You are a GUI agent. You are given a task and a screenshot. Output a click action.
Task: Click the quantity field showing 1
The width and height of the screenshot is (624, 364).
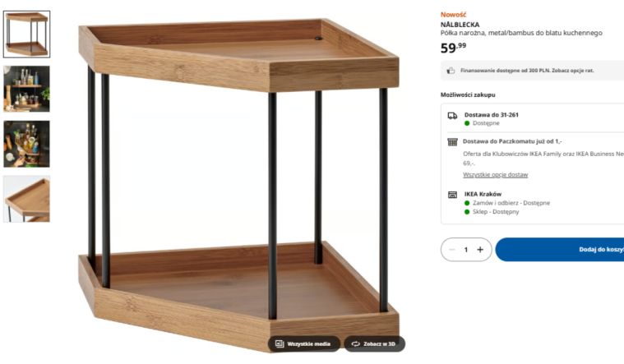pyautogui.click(x=465, y=250)
